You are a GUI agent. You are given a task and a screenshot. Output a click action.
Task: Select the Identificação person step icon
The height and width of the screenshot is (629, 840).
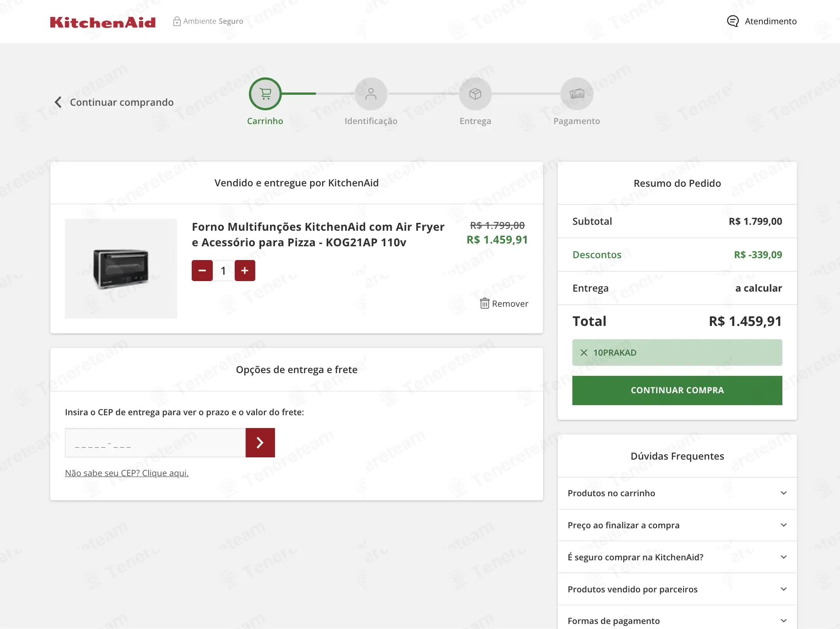pos(371,94)
